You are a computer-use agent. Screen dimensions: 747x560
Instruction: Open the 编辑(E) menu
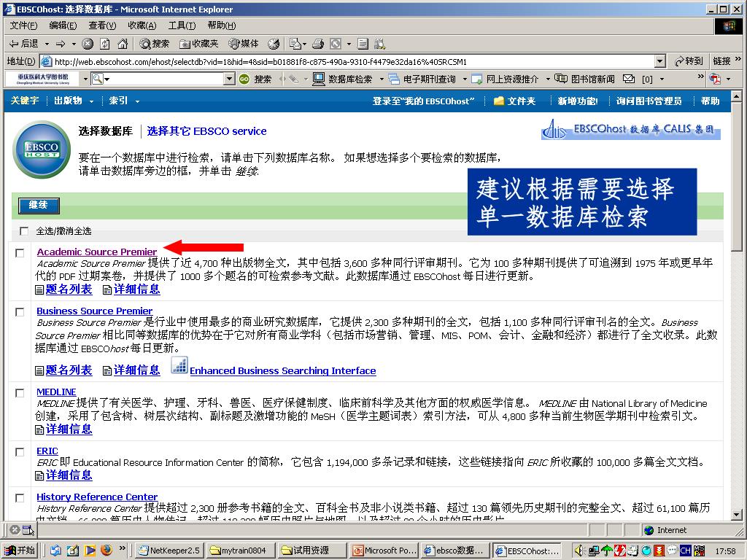coord(63,26)
